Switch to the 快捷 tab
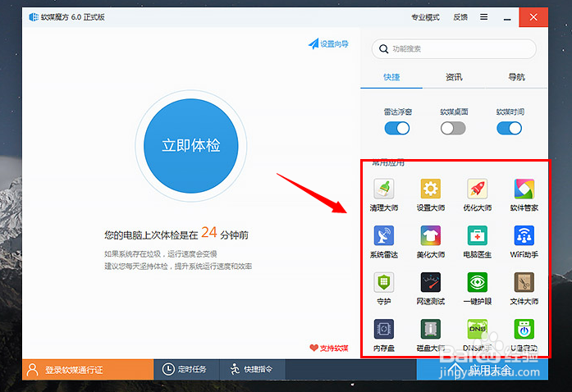572x392 pixels. click(391, 77)
